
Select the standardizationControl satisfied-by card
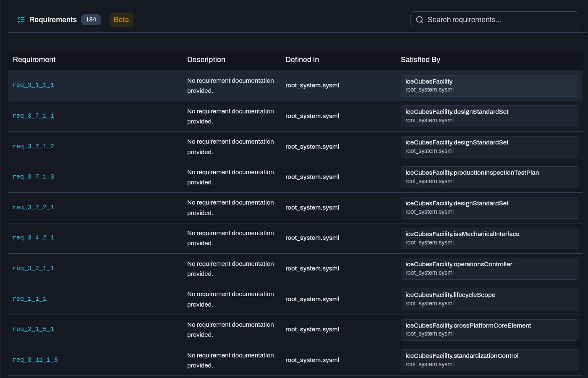tap(489, 360)
